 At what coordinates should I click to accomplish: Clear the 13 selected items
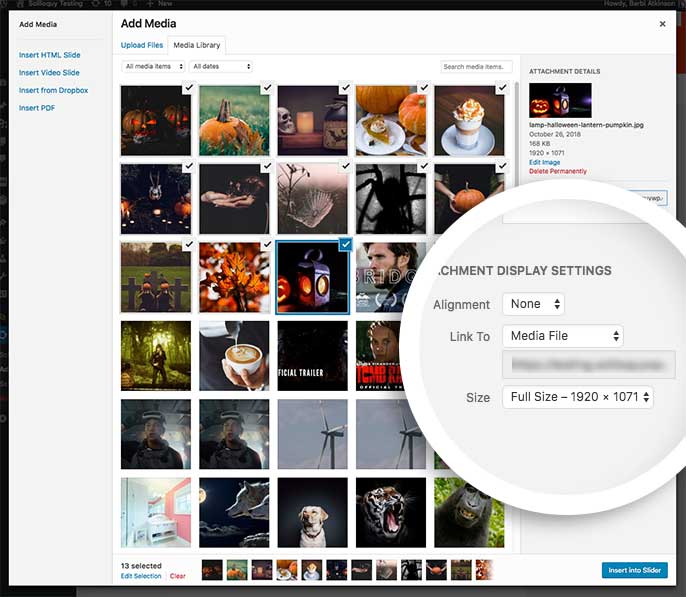178,576
